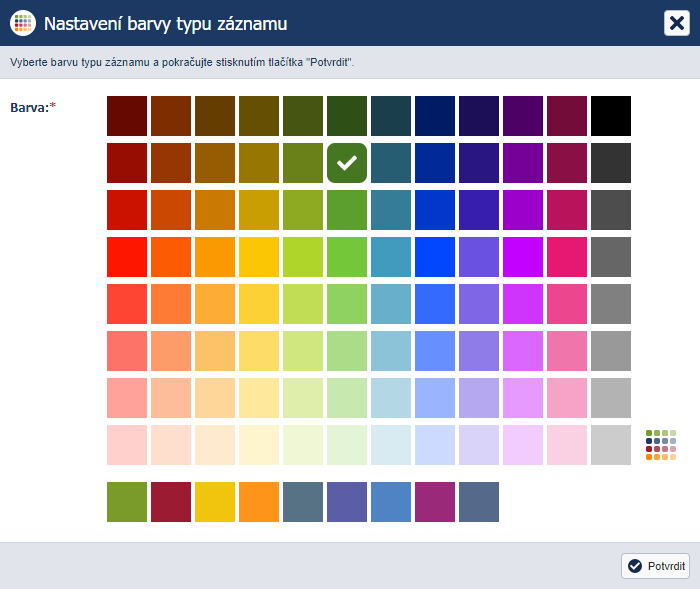Choose the light orchid swatch in seventh row
Screen dimensions: 700x589
(523, 398)
